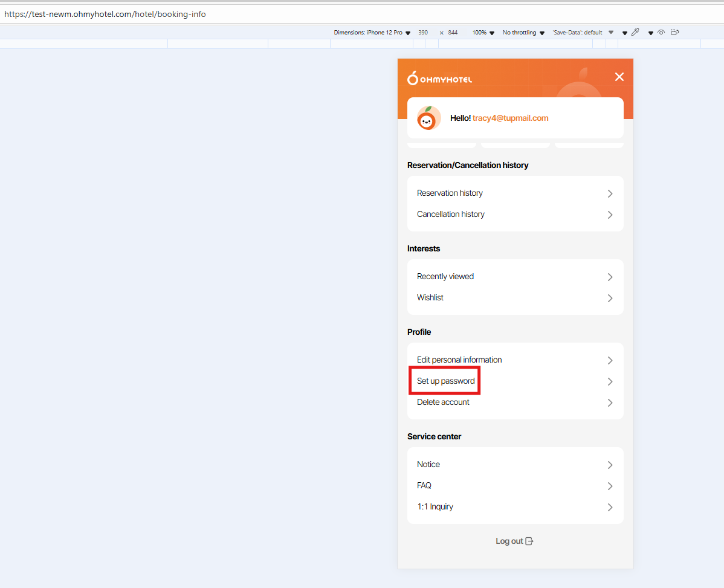Screen dimensions: 724x588
Task: Click the Hello! greeting text
Action: 461,118
